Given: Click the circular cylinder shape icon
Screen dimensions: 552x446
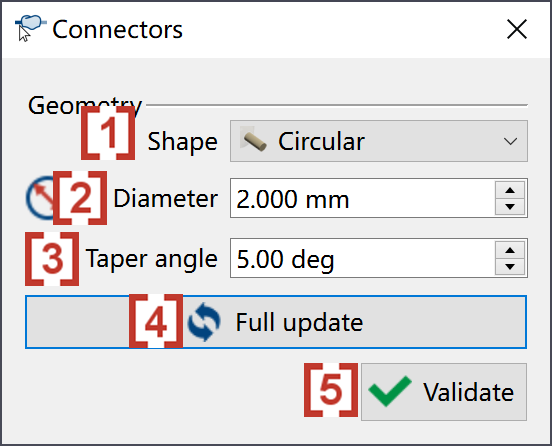Looking at the screenshot, I should (254, 141).
